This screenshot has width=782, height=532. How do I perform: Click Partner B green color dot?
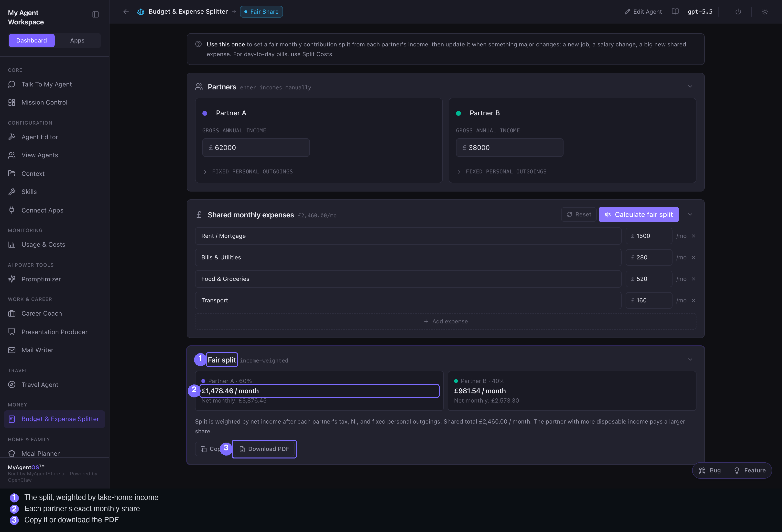(458, 113)
